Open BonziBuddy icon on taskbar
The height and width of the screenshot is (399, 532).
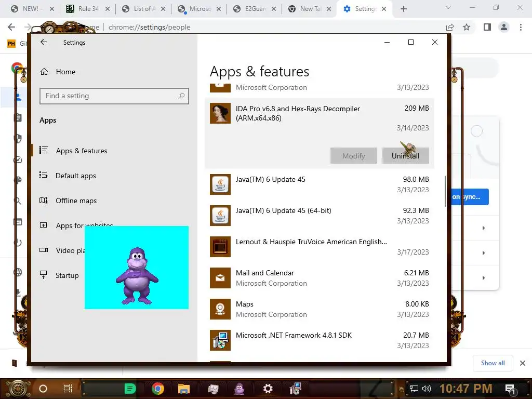239,389
